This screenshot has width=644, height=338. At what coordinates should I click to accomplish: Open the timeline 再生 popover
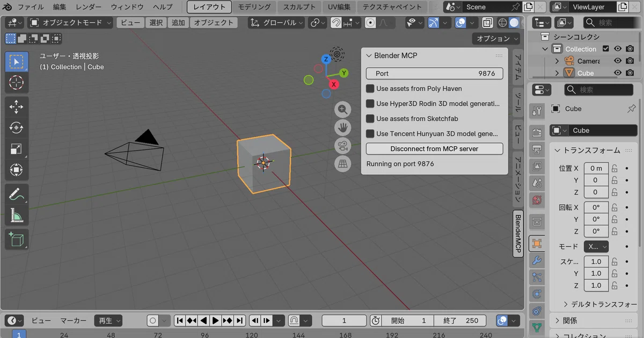107,321
